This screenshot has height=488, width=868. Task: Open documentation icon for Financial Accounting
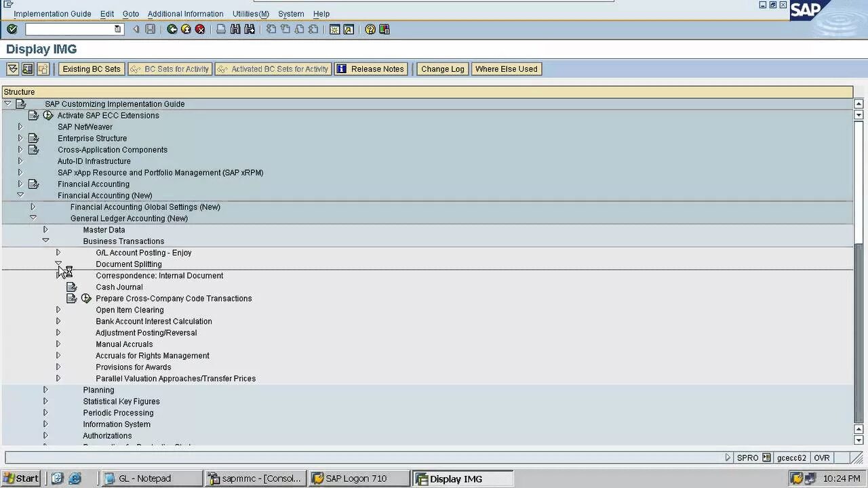point(33,184)
